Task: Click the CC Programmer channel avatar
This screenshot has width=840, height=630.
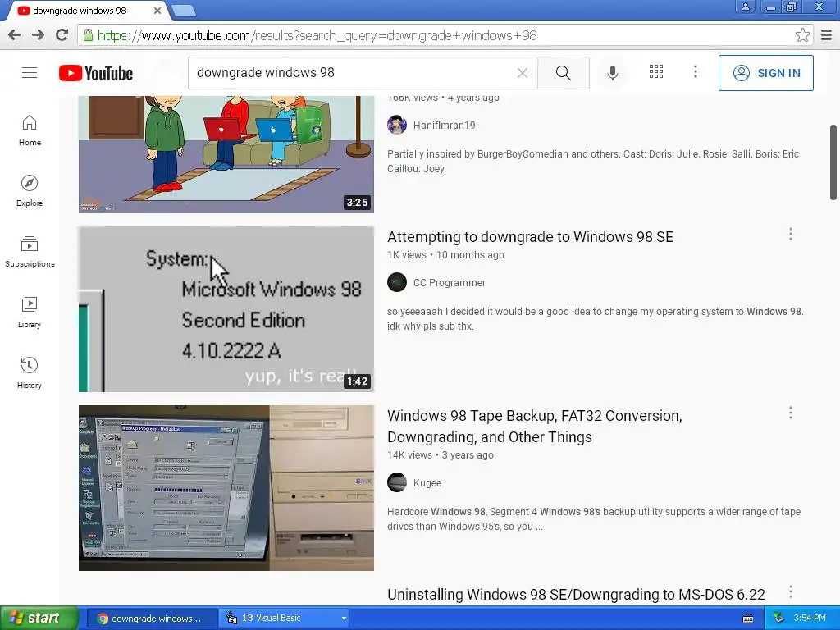Action: [x=397, y=282]
